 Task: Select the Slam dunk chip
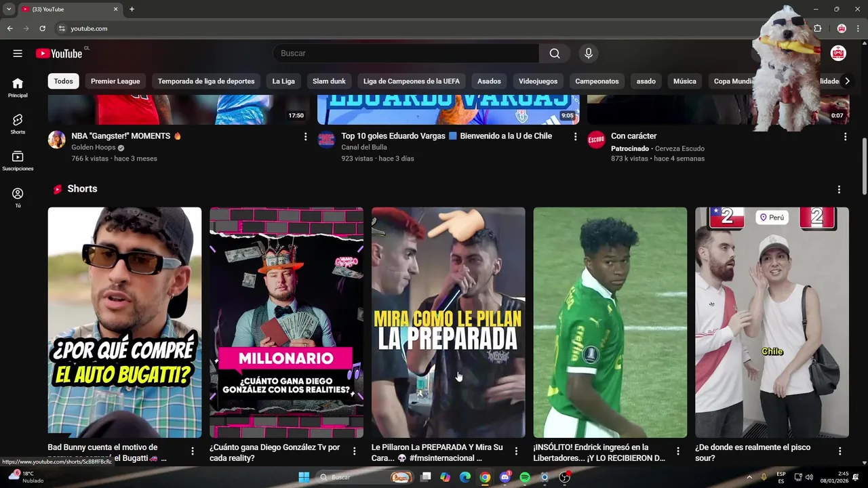(329, 81)
